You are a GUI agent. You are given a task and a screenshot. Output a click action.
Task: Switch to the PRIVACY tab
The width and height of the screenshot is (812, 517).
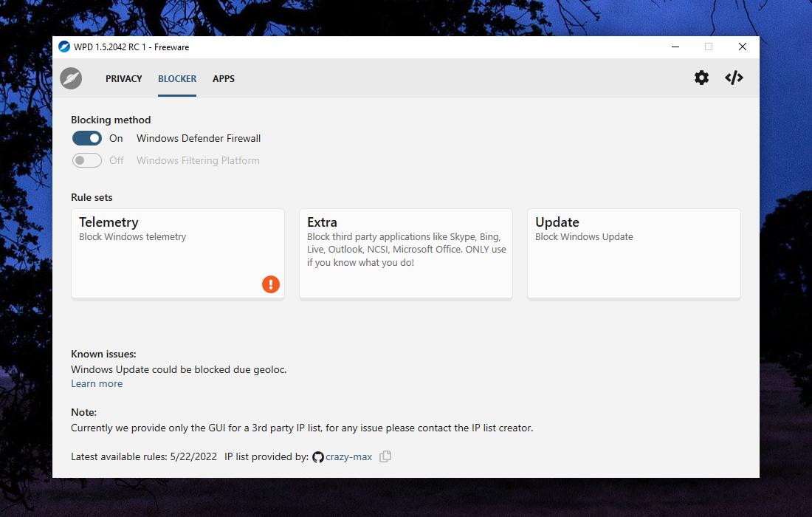coord(123,79)
